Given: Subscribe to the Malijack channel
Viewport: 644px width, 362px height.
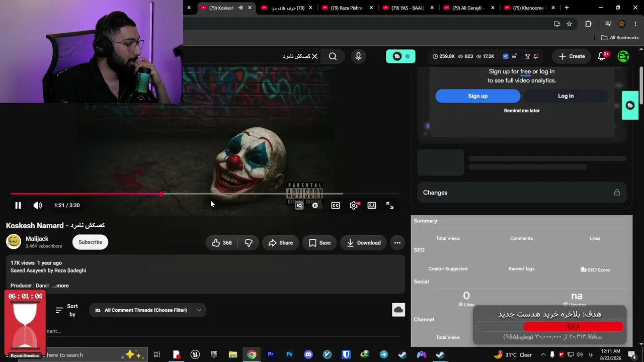Looking at the screenshot, I should (x=90, y=242).
